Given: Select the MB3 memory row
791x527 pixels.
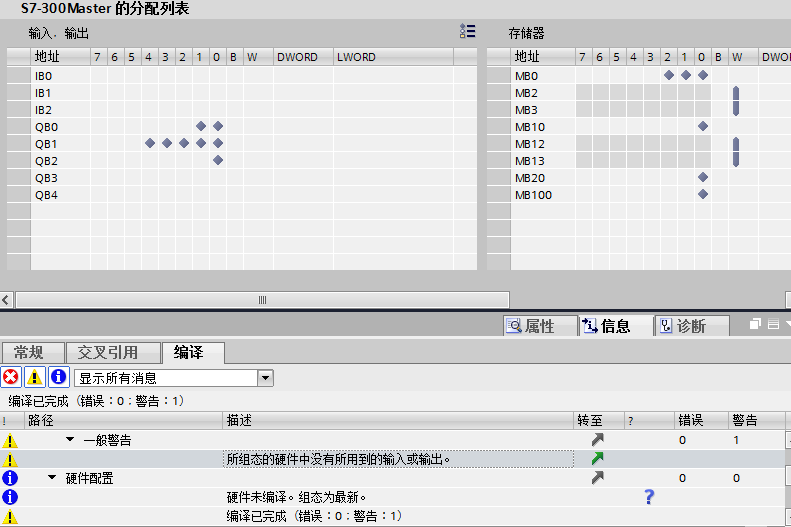Looking at the screenshot, I should [639, 110].
